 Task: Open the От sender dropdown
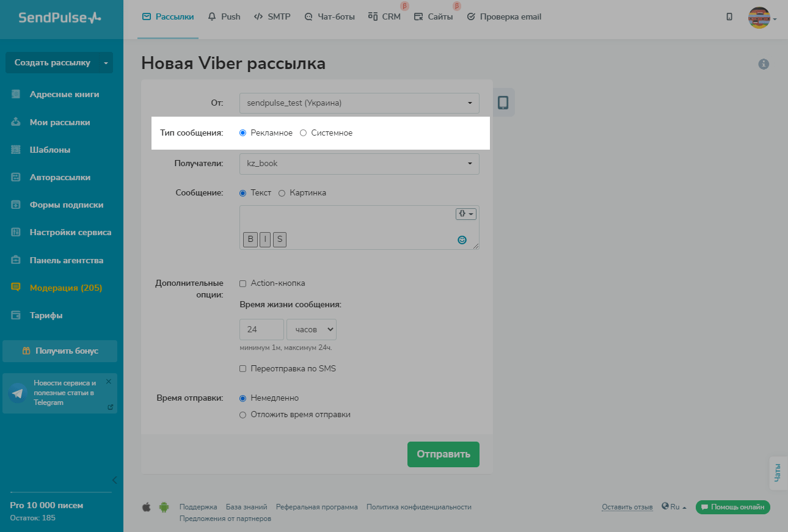tap(359, 103)
